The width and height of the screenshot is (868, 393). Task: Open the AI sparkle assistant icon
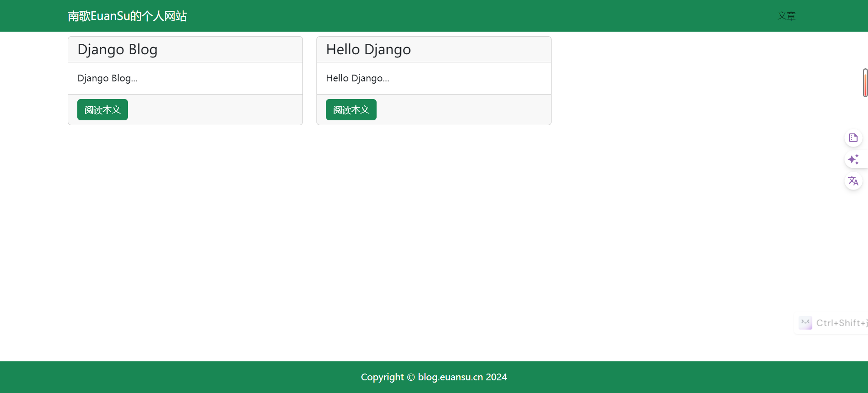(x=853, y=160)
